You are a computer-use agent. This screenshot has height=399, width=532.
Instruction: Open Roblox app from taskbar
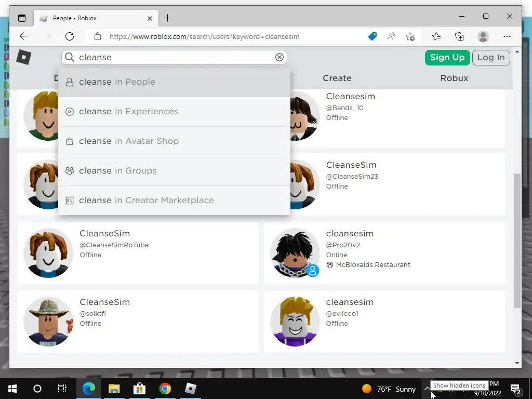(190, 389)
